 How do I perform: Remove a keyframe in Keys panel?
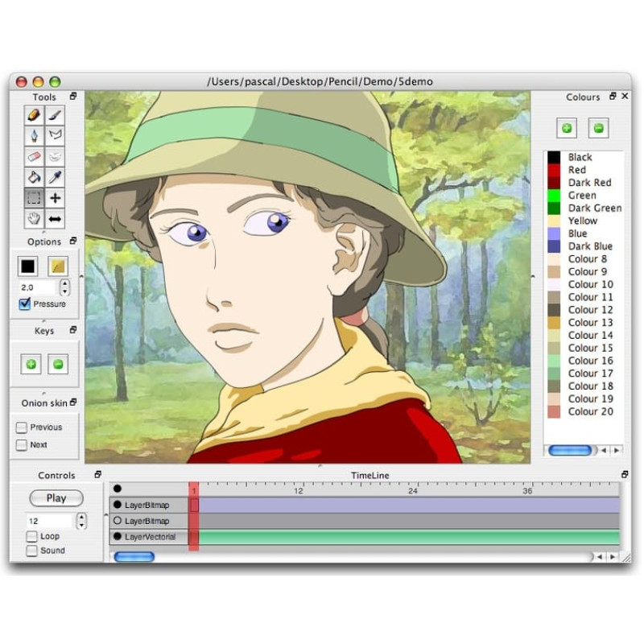click(x=58, y=364)
